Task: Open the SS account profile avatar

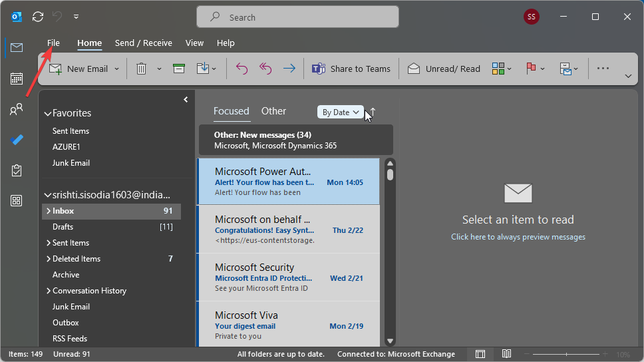Action: 532,17
